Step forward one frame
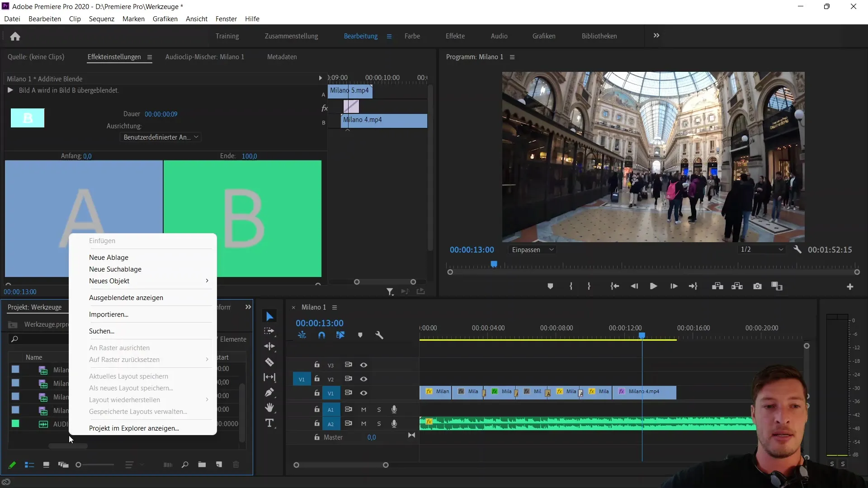 (x=674, y=286)
